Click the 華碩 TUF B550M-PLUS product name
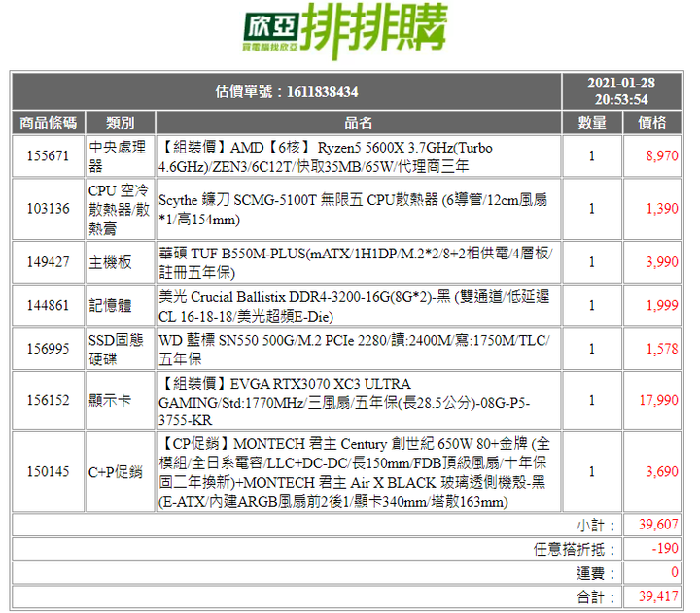The height and width of the screenshot is (613, 700). pos(358,262)
